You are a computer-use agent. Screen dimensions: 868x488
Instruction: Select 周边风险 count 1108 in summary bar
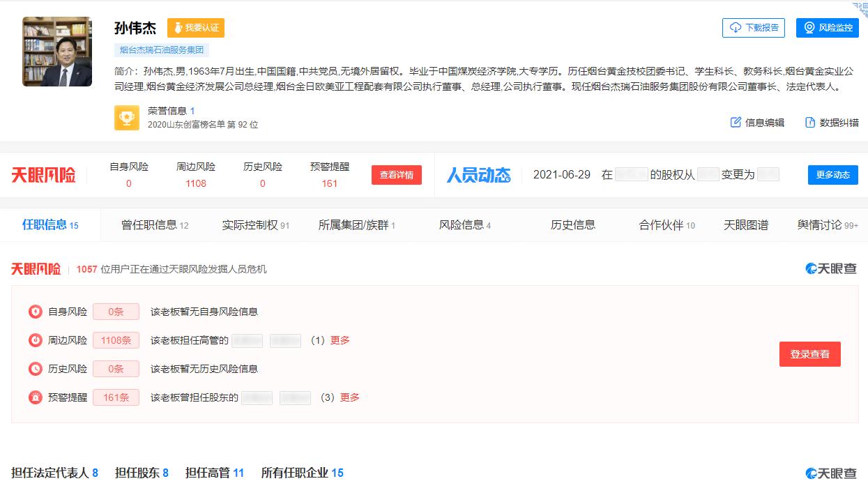[x=196, y=183]
